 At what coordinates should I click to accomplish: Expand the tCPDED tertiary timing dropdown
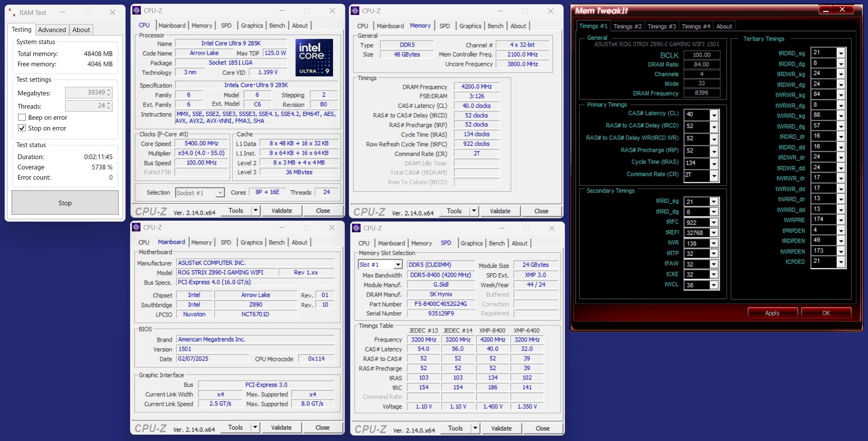841,262
